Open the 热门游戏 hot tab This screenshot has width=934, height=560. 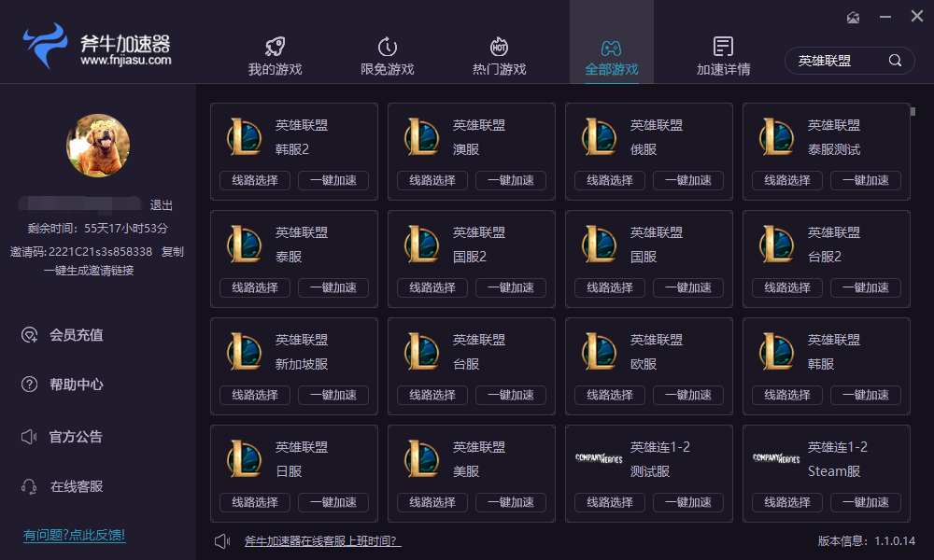tap(499, 57)
